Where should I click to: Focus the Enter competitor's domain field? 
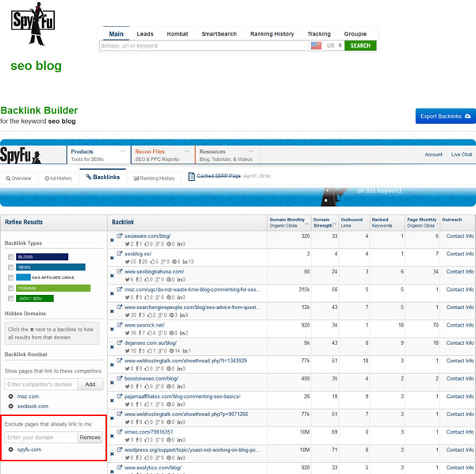[x=41, y=384]
